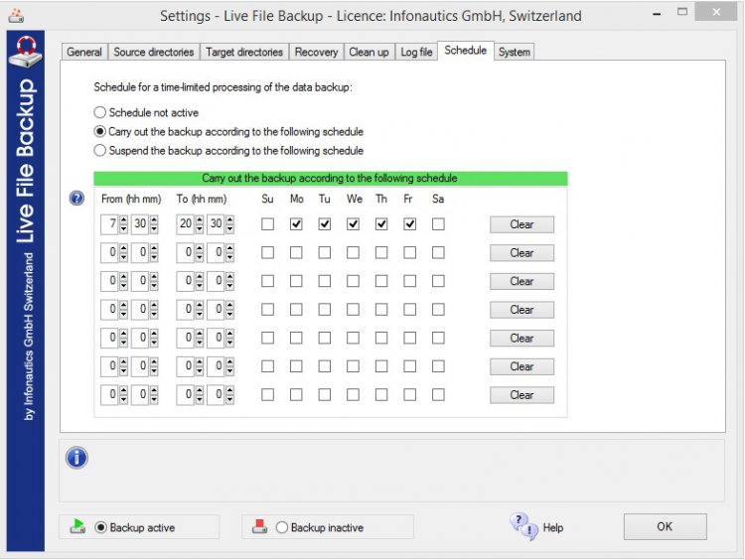Click the red Backup inactive icon
Viewport: 745px width, 560px height.
coord(259,526)
